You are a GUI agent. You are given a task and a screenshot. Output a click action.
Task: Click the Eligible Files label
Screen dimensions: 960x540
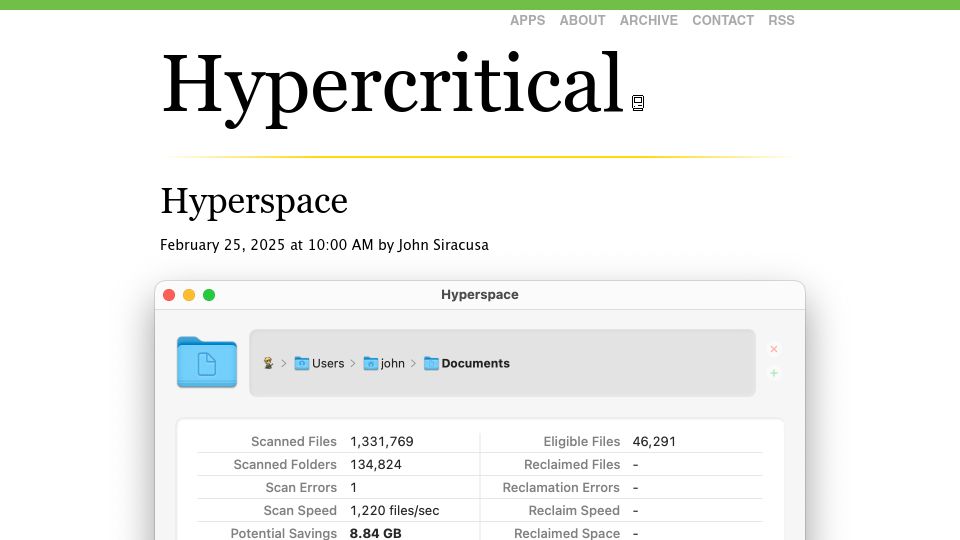click(x=582, y=441)
